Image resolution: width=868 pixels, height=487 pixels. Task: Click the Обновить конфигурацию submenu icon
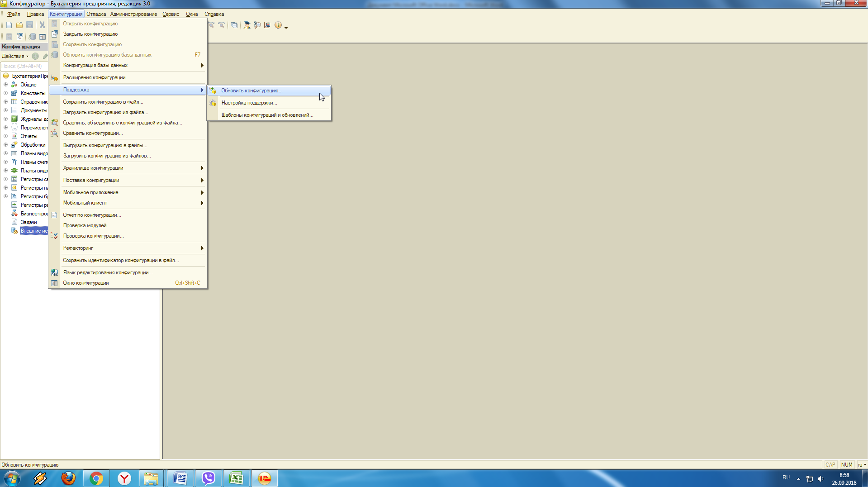(x=213, y=91)
